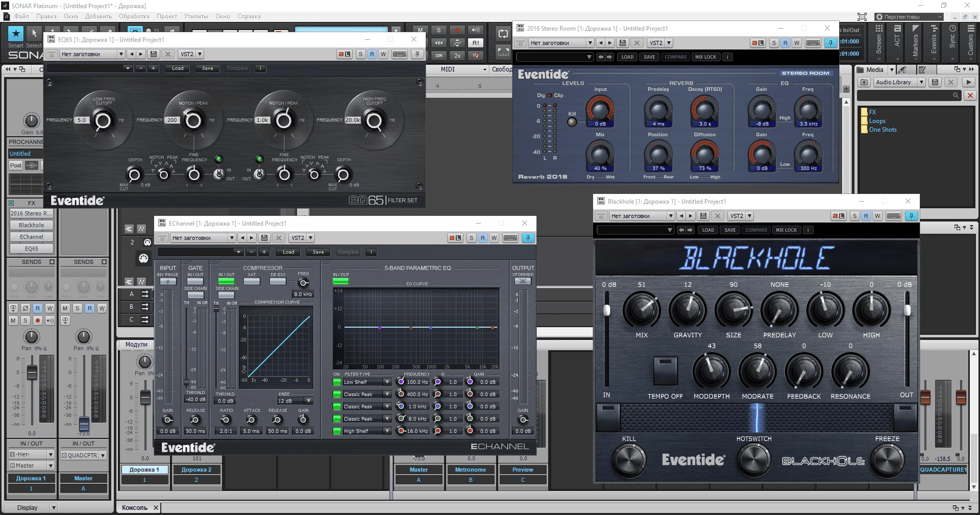Open the Файл menu
The image size is (980, 515).
[21, 16]
